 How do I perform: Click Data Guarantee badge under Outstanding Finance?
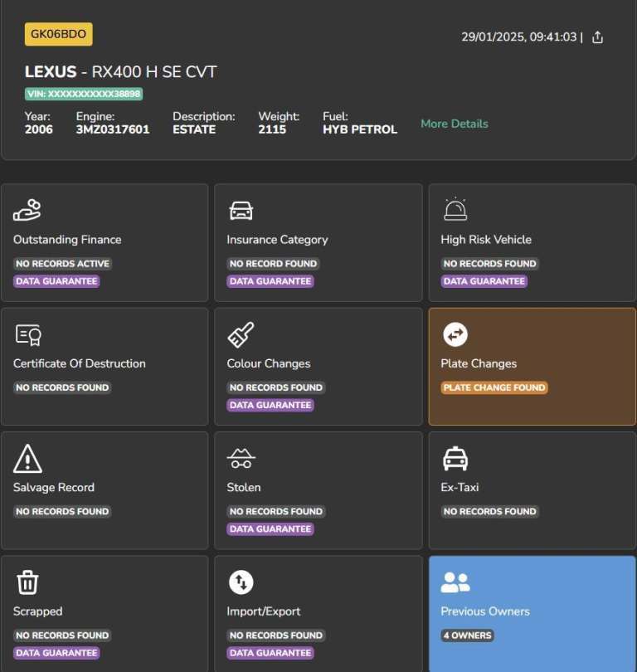click(x=56, y=281)
